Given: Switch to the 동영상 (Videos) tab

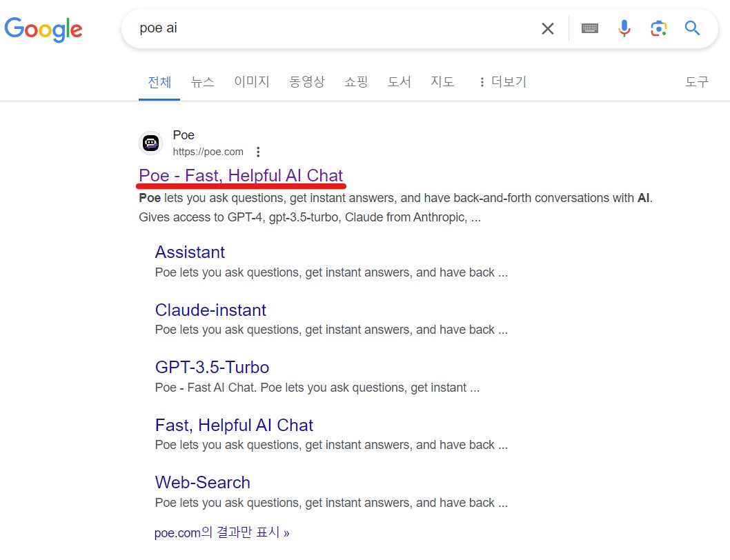Looking at the screenshot, I should [307, 82].
